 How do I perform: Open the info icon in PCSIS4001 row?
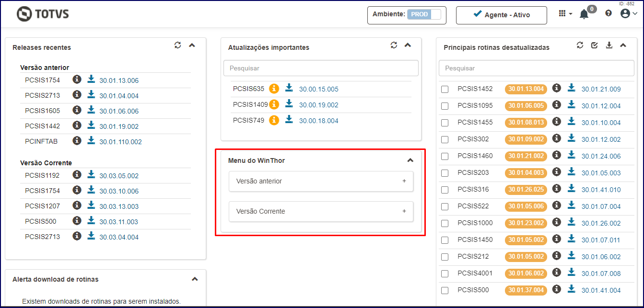(x=557, y=272)
